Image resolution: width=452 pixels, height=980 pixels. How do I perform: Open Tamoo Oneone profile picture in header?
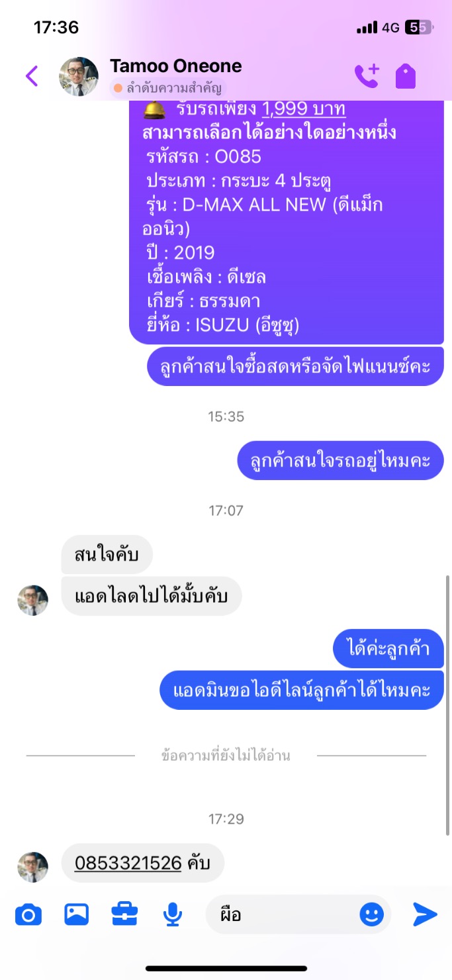[x=79, y=77]
